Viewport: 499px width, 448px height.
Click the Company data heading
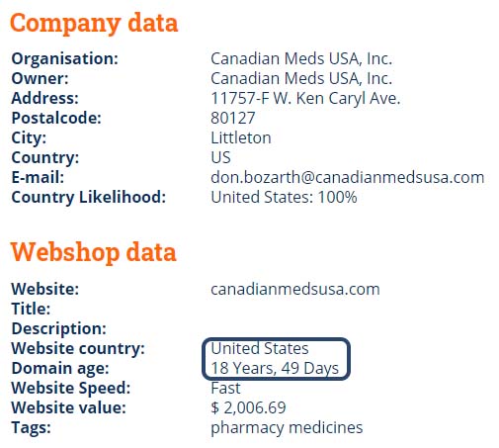pyautogui.click(x=94, y=24)
